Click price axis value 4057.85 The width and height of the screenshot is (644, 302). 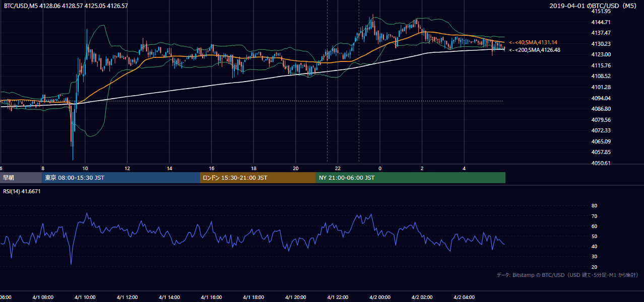click(601, 152)
